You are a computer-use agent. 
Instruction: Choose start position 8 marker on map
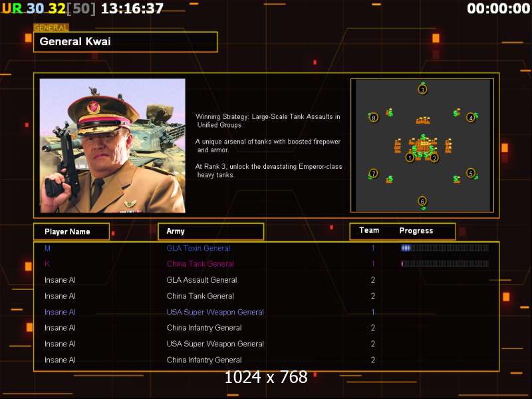(374, 118)
